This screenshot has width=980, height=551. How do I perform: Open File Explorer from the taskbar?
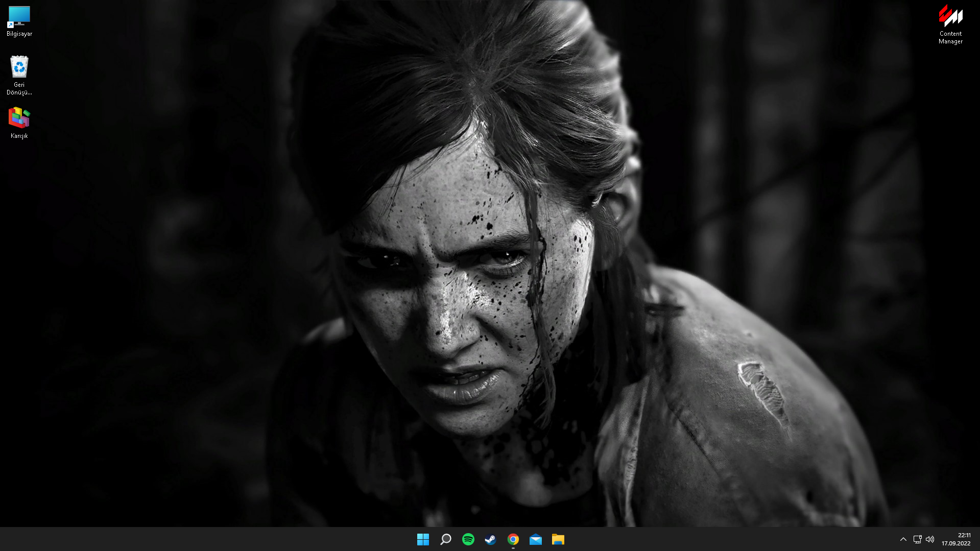tap(558, 539)
